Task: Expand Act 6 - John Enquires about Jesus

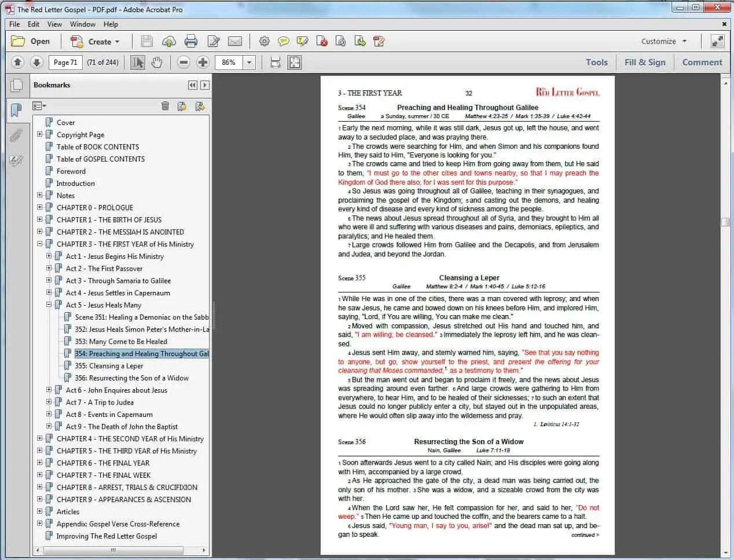Action: pyautogui.click(x=49, y=390)
